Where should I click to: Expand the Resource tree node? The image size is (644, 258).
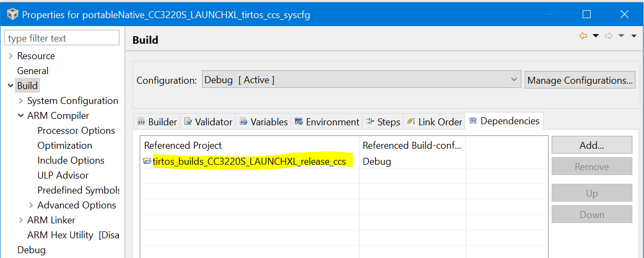11,56
